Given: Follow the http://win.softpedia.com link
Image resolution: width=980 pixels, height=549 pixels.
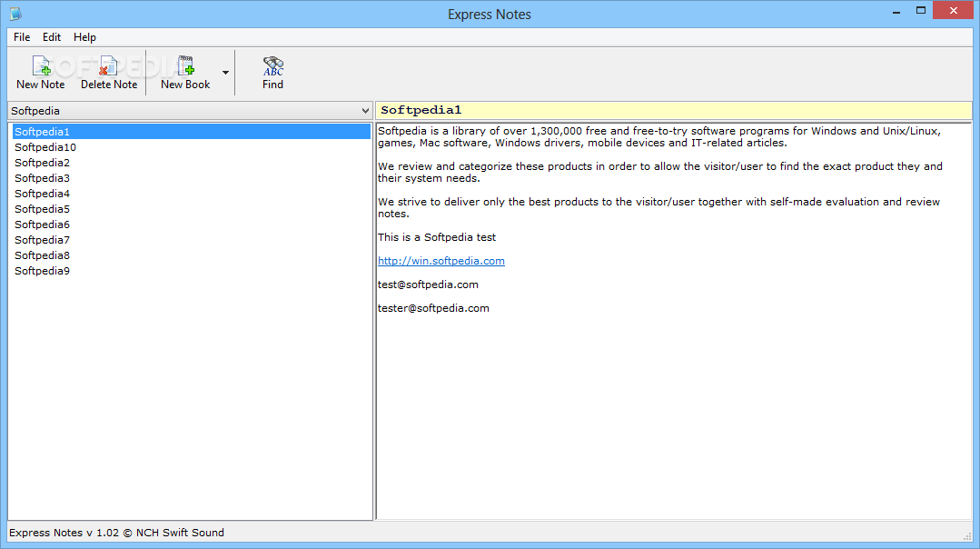Looking at the screenshot, I should [441, 261].
